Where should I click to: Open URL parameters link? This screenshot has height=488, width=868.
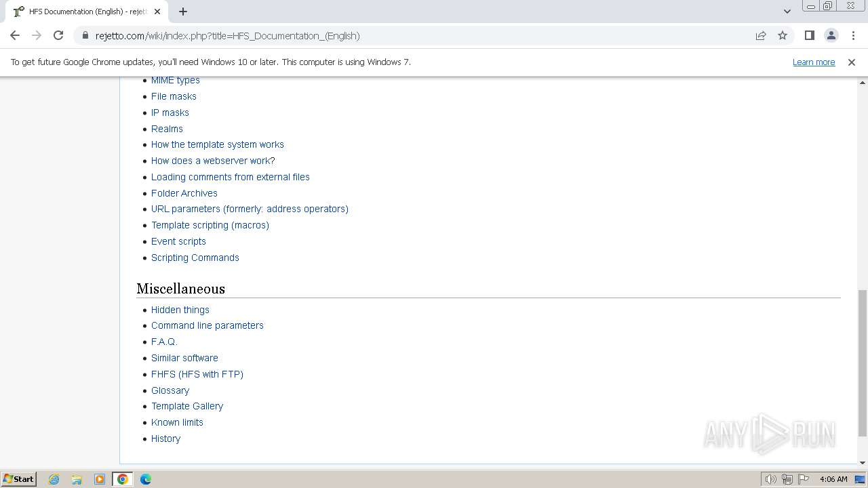click(x=250, y=209)
